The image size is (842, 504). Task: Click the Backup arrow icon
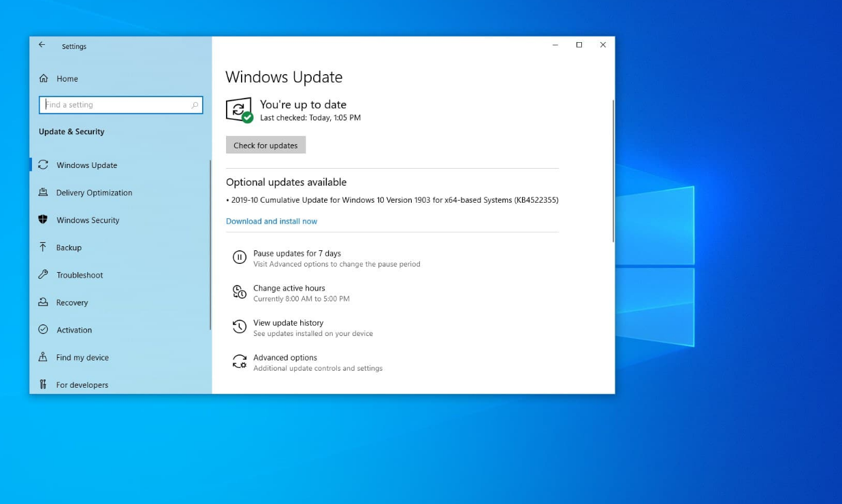pos(43,247)
